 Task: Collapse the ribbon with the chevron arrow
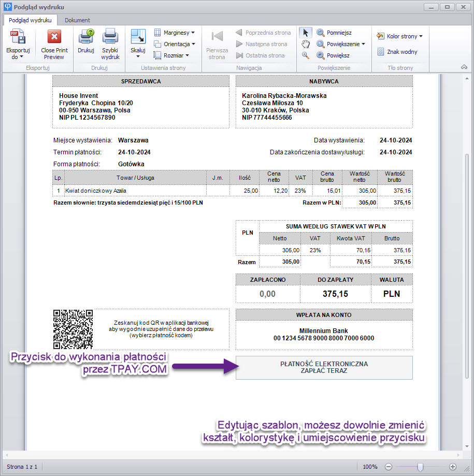click(x=464, y=67)
